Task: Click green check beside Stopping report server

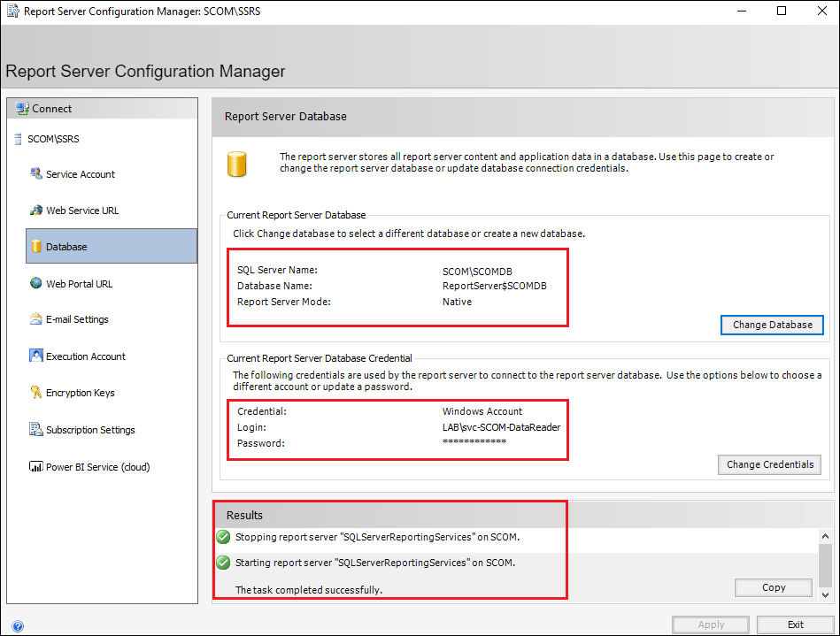Action: coord(223,537)
